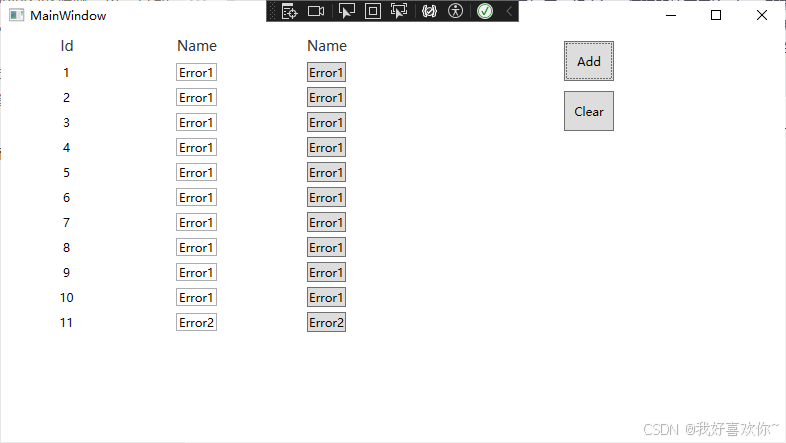
Task: Select Id cell with value 11
Action: [x=66, y=323]
